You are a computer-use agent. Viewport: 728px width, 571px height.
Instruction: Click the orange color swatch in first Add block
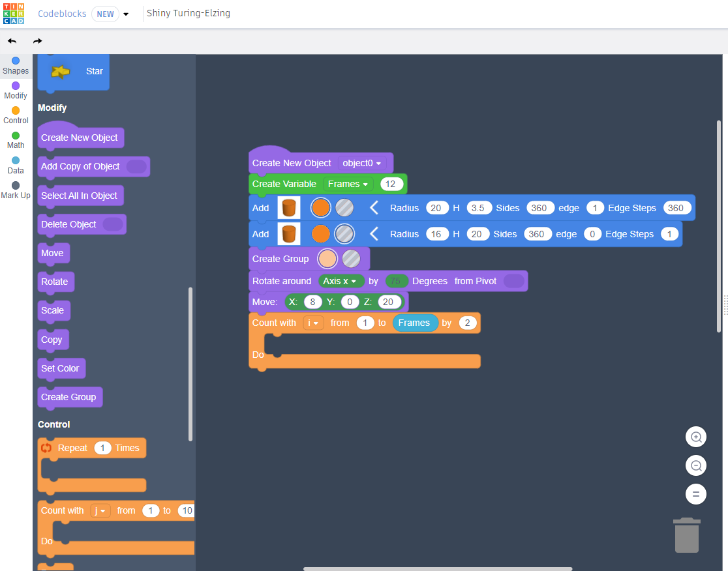coord(320,207)
